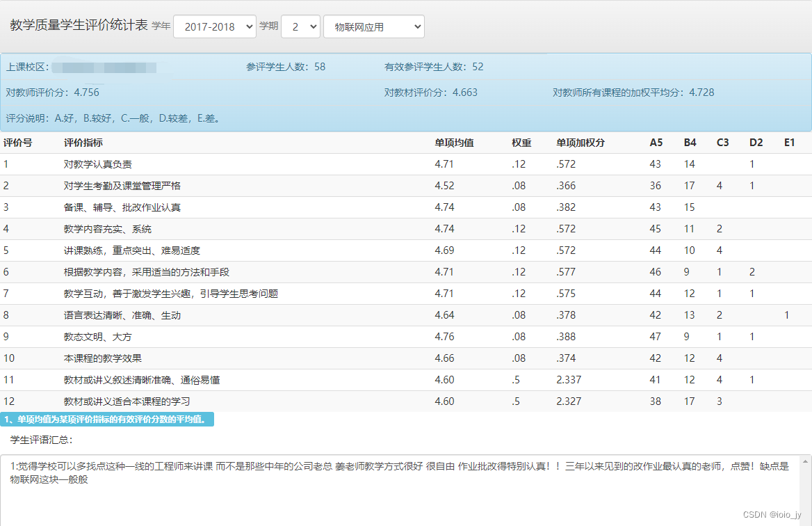The height and width of the screenshot is (526, 812).
Task: Open the 2017-2018 academic year dropdown
Action: click(x=215, y=27)
